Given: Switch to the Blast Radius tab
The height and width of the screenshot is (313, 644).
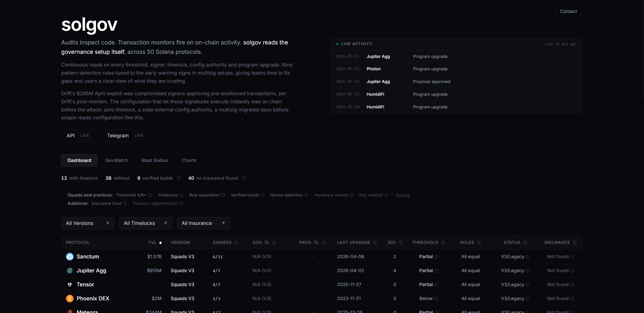Looking at the screenshot, I should [x=155, y=160].
